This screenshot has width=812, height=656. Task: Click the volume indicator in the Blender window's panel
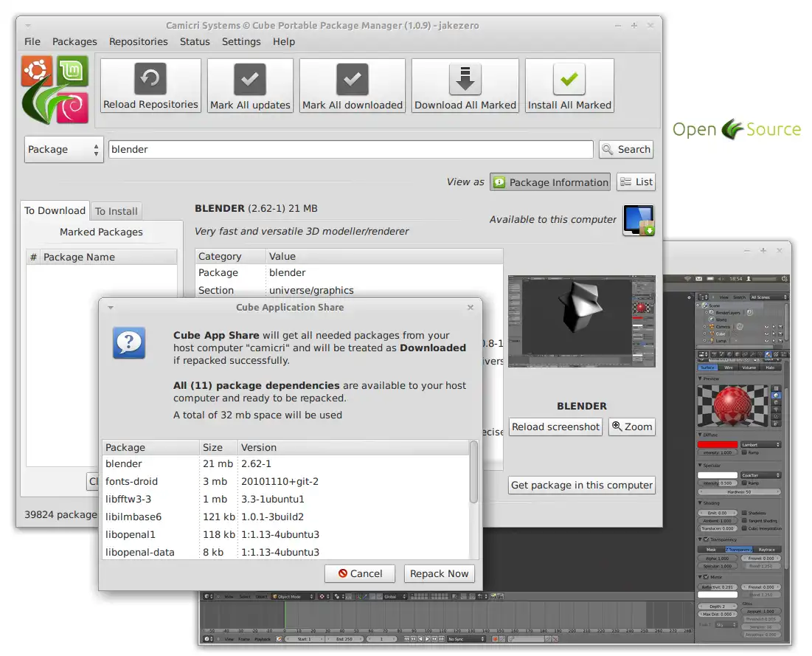721,279
